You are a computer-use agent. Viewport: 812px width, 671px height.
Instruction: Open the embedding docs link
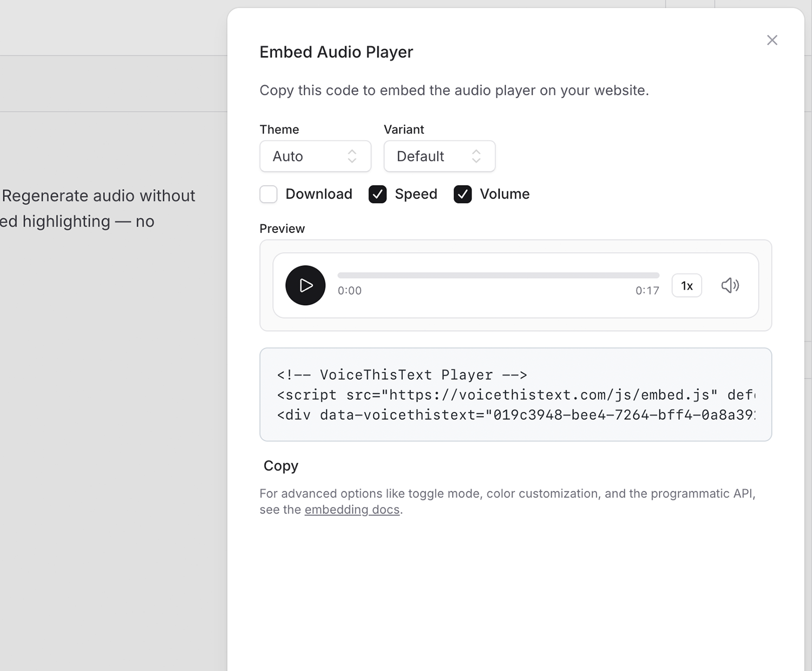pos(351,509)
